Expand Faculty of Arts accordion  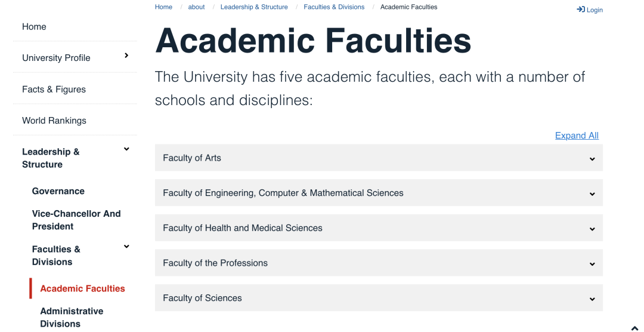592,159
